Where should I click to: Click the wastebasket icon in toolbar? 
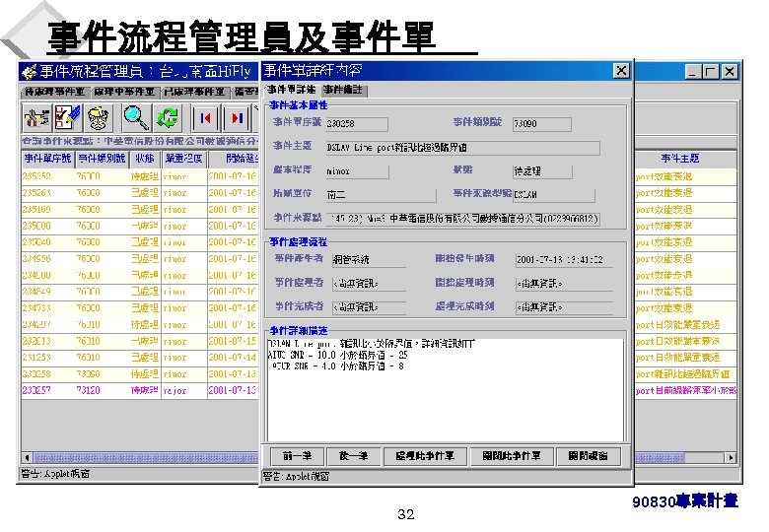tap(98, 118)
